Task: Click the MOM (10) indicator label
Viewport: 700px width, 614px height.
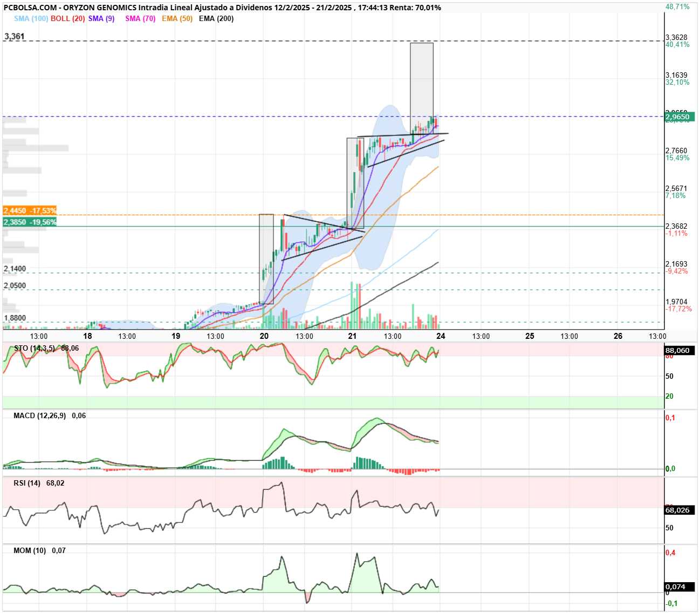Action: (x=30, y=550)
